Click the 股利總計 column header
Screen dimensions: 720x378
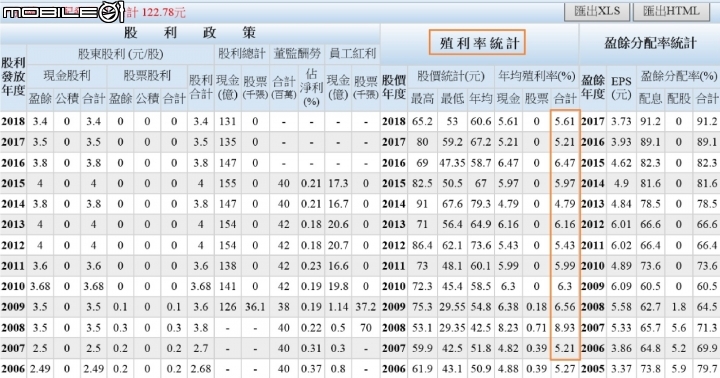pos(242,54)
